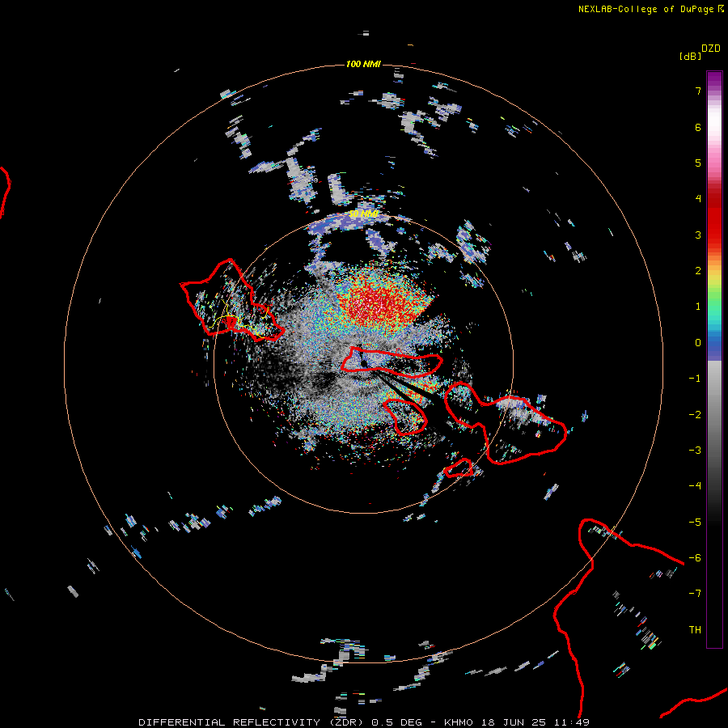Click the NEXLAB-College of DuPage watermark text
Screen dimensions: 728x728
pyautogui.click(x=645, y=9)
